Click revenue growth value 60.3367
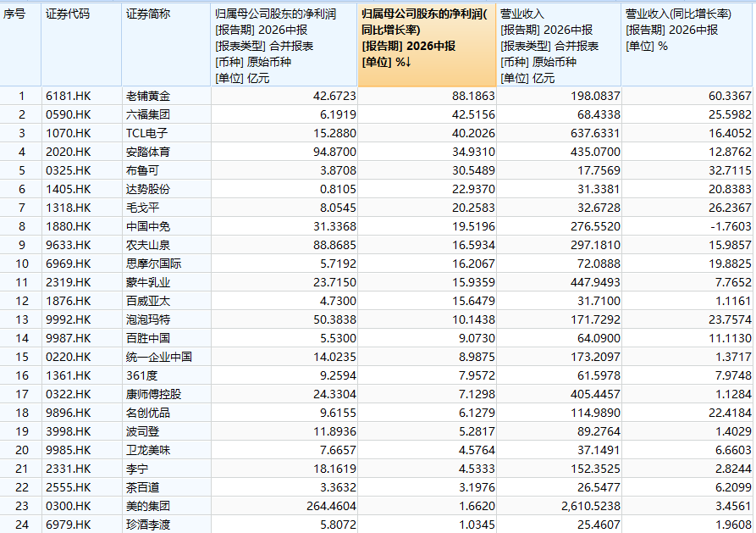This screenshot has height=533, width=756. [730, 96]
